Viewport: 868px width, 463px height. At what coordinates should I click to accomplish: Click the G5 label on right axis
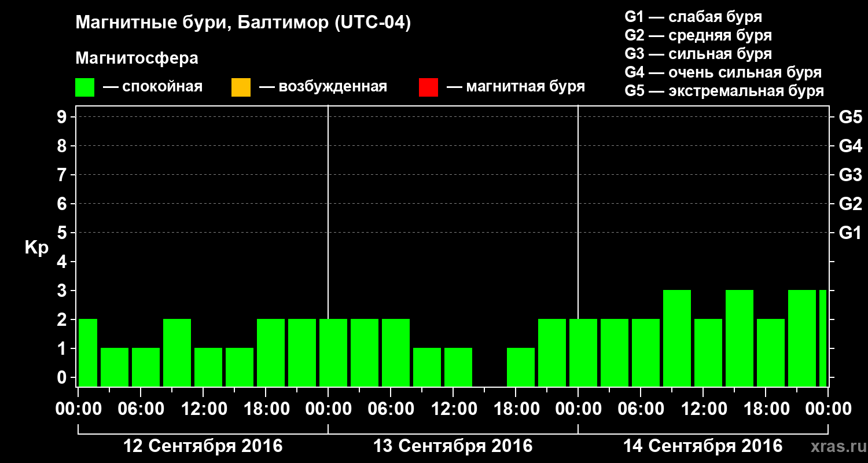[850, 117]
